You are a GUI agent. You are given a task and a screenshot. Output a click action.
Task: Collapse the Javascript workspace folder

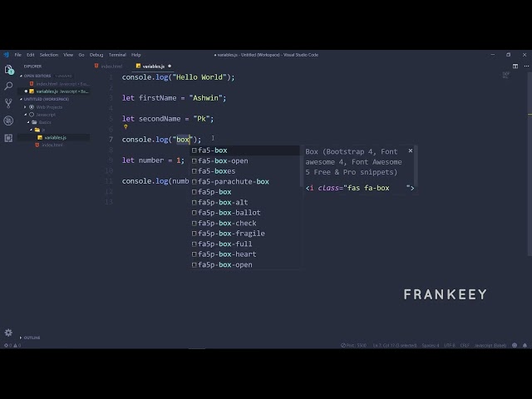click(x=26, y=115)
